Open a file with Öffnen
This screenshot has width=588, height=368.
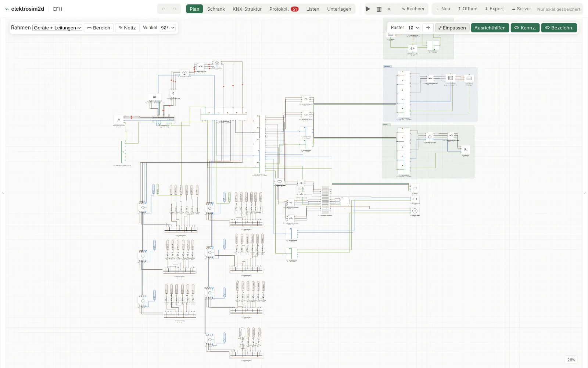[467, 9]
